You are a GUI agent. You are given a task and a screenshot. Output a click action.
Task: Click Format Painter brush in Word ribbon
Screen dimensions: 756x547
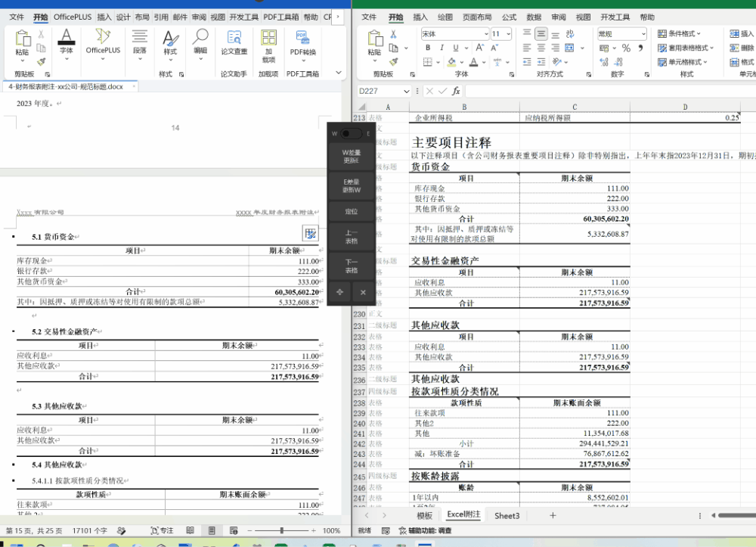coord(42,62)
